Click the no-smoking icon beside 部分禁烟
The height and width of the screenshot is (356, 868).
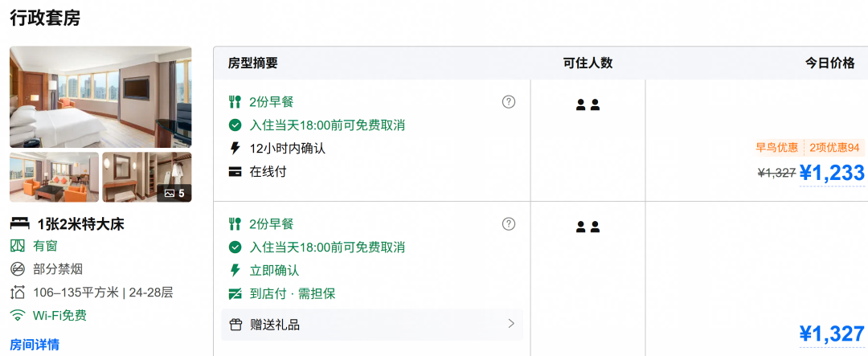18,270
